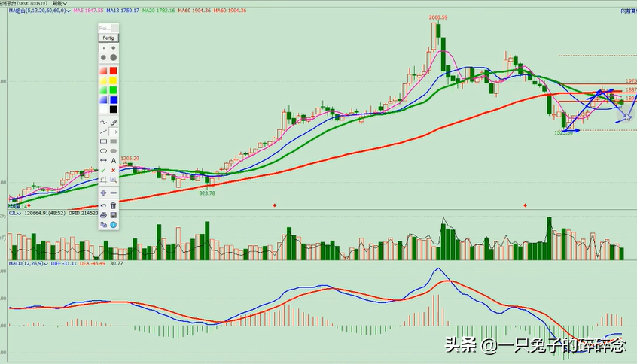Pick the translucent blue highlighter color

[104, 100]
